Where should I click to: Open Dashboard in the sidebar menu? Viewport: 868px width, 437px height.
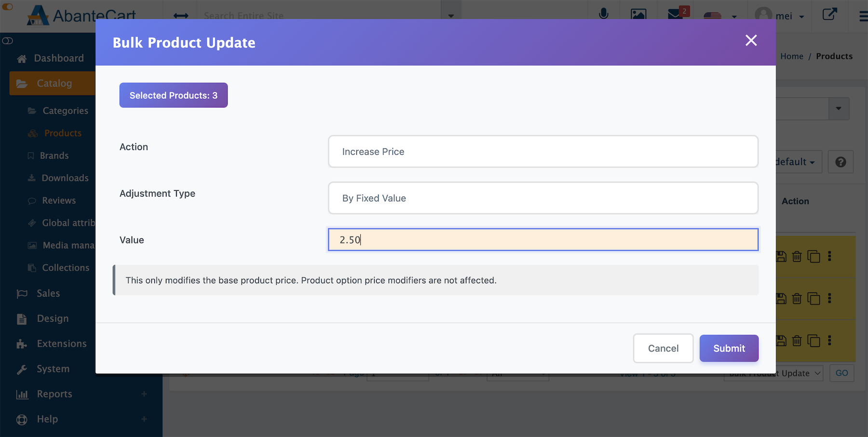(58, 58)
